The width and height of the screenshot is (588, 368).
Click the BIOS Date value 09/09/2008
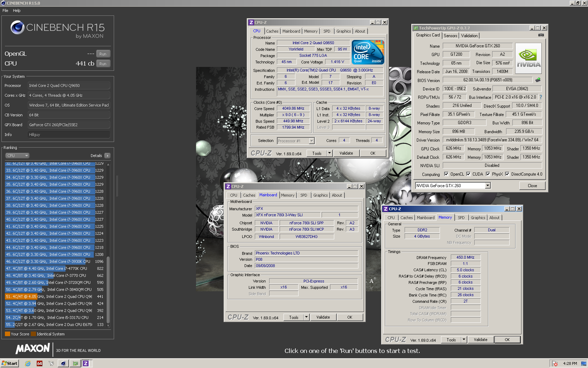coord(306,266)
